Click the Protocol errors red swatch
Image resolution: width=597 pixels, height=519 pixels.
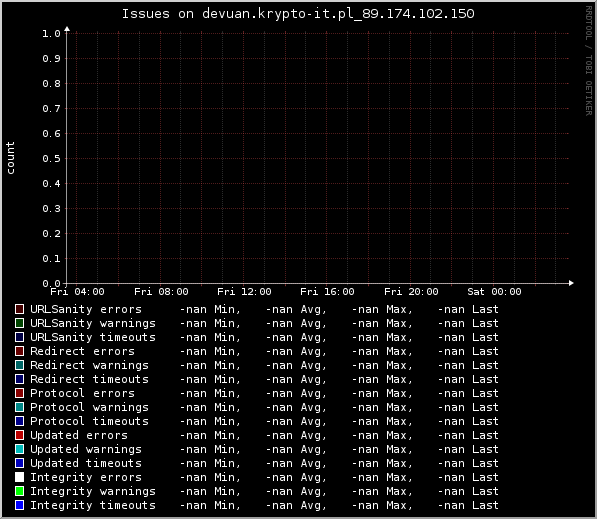pyautogui.click(x=19, y=393)
